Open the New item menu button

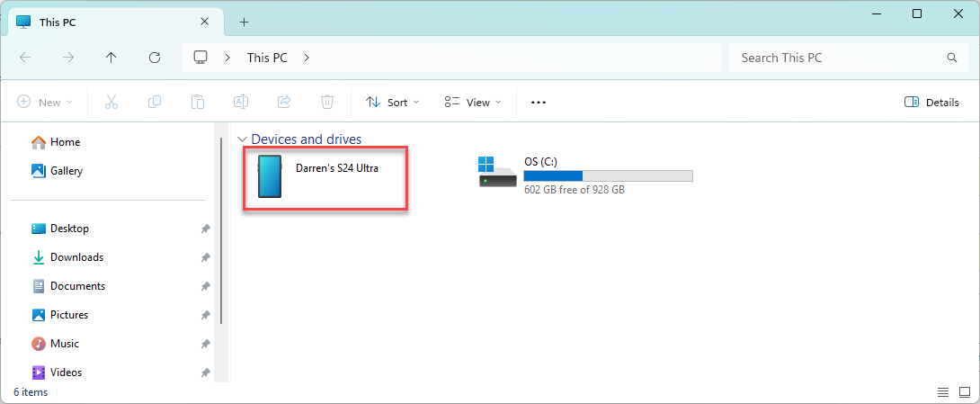[x=45, y=102]
